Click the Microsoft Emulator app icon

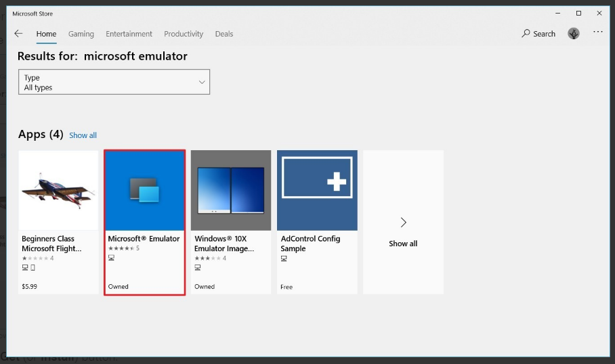(144, 191)
